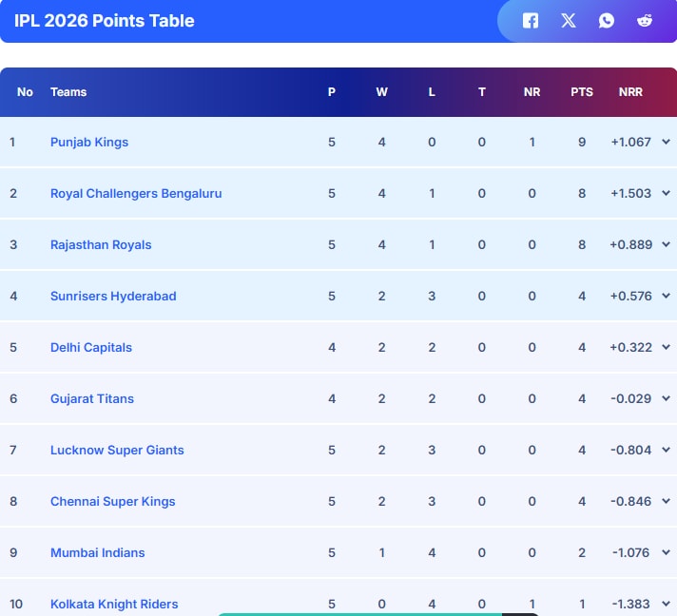
Task: Share points table on Facebook
Action: coord(531,21)
